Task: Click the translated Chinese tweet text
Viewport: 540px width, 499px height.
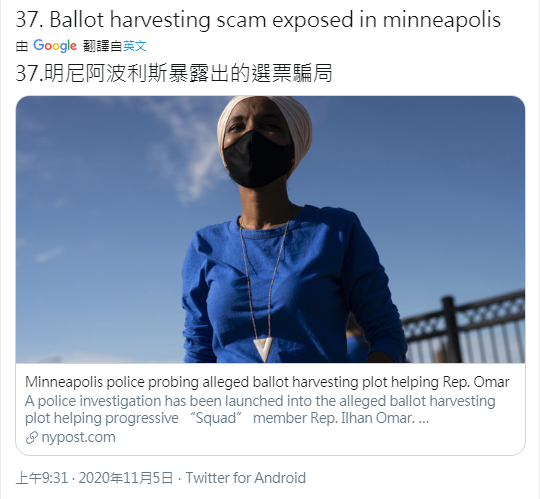Action: tap(174, 73)
